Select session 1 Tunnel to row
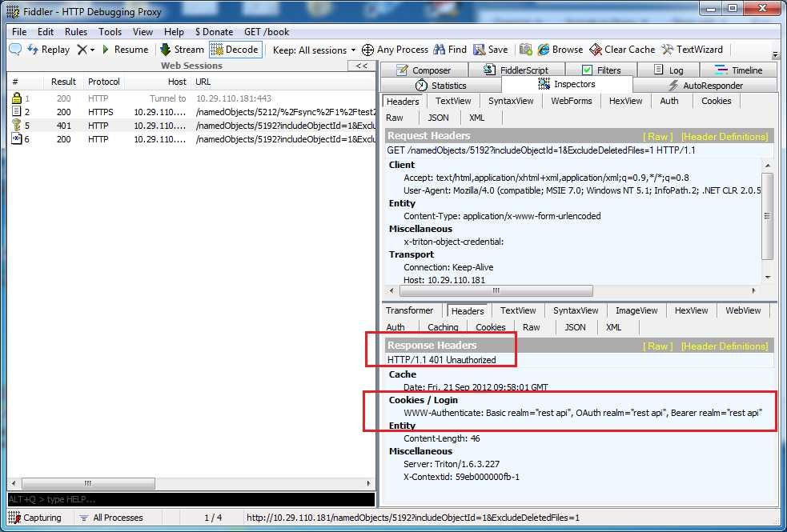 191,98
